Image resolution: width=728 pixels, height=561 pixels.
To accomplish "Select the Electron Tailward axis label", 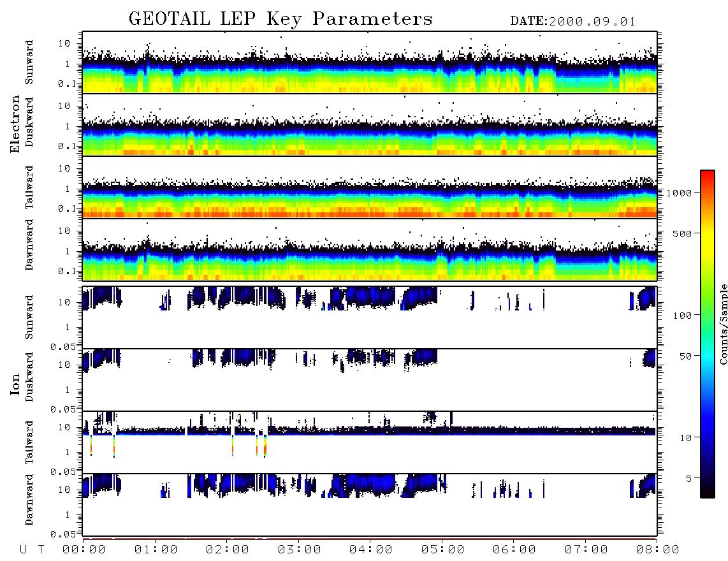I will tap(29, 187).
